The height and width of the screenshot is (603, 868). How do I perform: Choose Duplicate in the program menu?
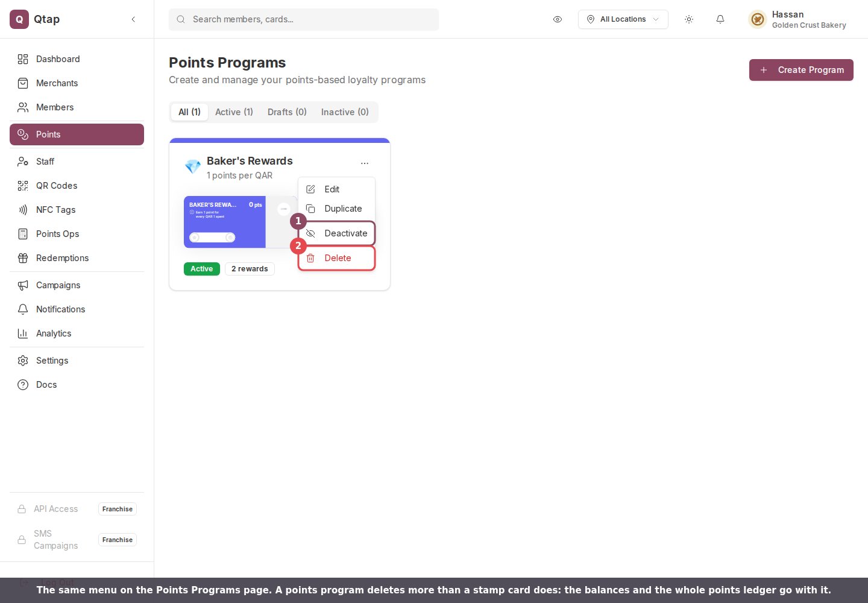tap(336, 209)
